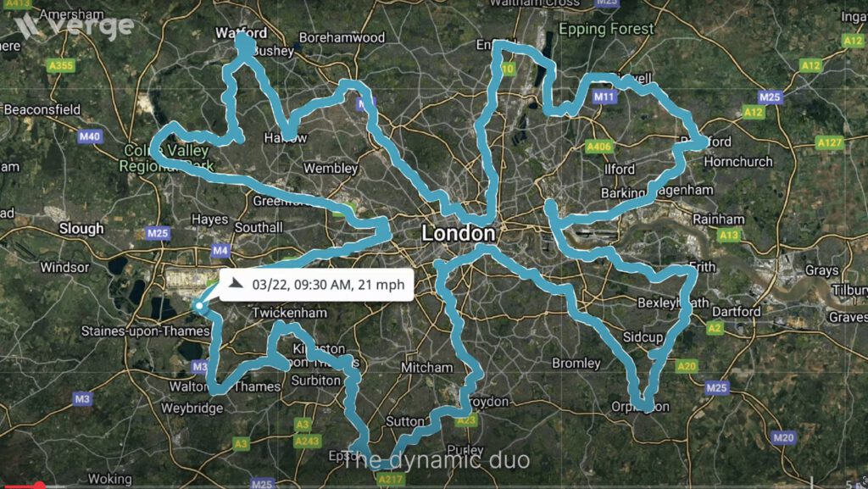The image size is (868, 489).
Task: Select the Epping Forest park label
Action: click(606, 29)
